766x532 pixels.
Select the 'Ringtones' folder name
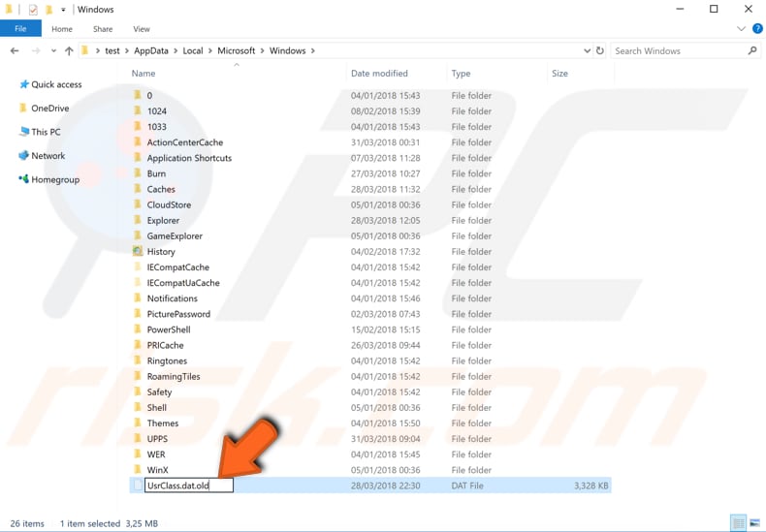tap(167, 361)
